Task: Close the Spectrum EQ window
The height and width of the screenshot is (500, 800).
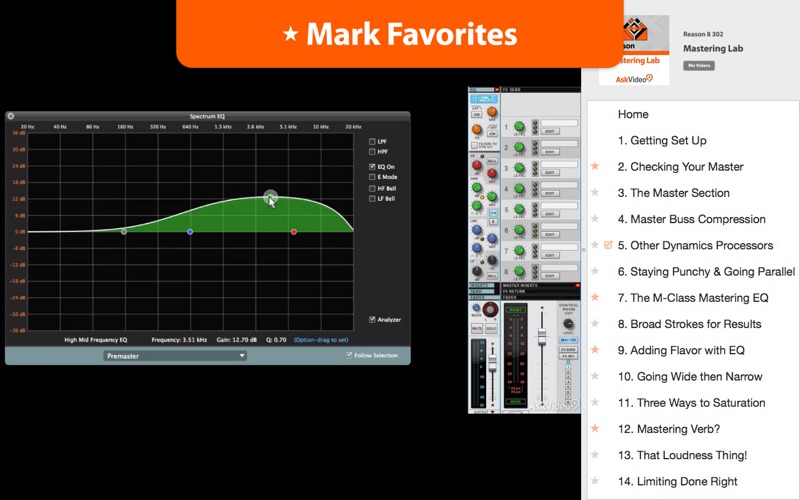Action: coord(11,116)
